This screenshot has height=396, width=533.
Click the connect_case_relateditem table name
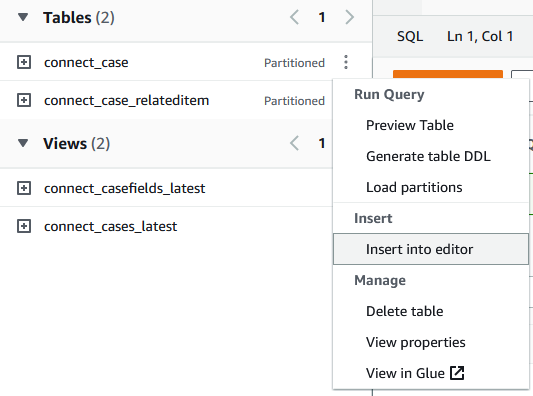point(126,101)
